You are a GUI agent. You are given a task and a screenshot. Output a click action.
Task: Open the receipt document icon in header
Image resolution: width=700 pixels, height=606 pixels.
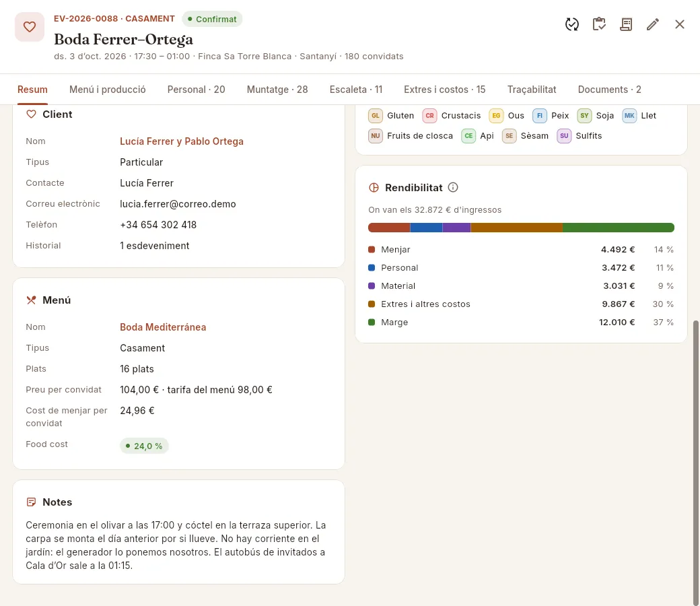coord(626,24)
